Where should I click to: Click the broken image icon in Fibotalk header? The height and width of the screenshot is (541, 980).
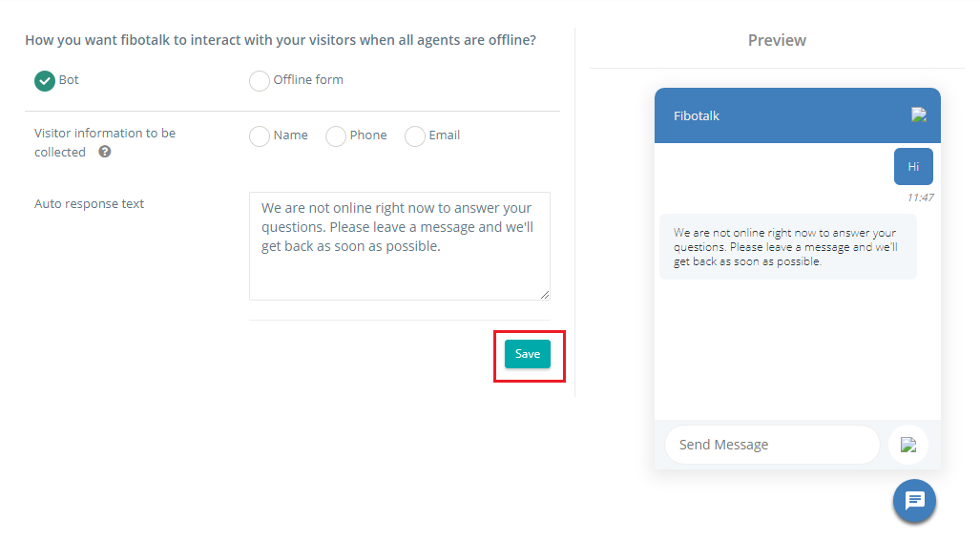pos(919,114)
